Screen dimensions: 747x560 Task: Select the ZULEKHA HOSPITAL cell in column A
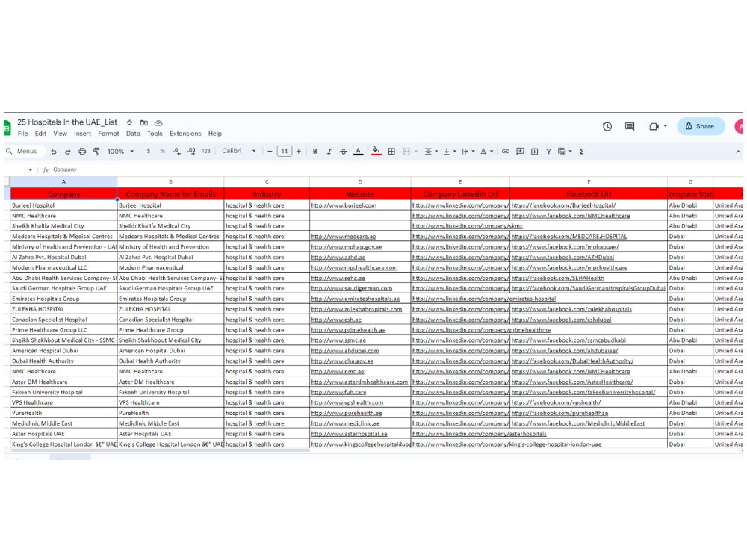coord(63,310)
